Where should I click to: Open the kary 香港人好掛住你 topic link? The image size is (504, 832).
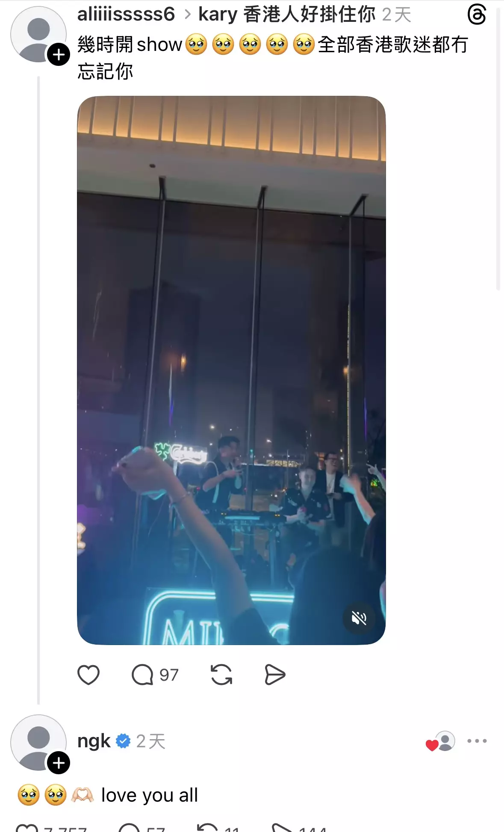pyautogui.click(x=287, y=14)
